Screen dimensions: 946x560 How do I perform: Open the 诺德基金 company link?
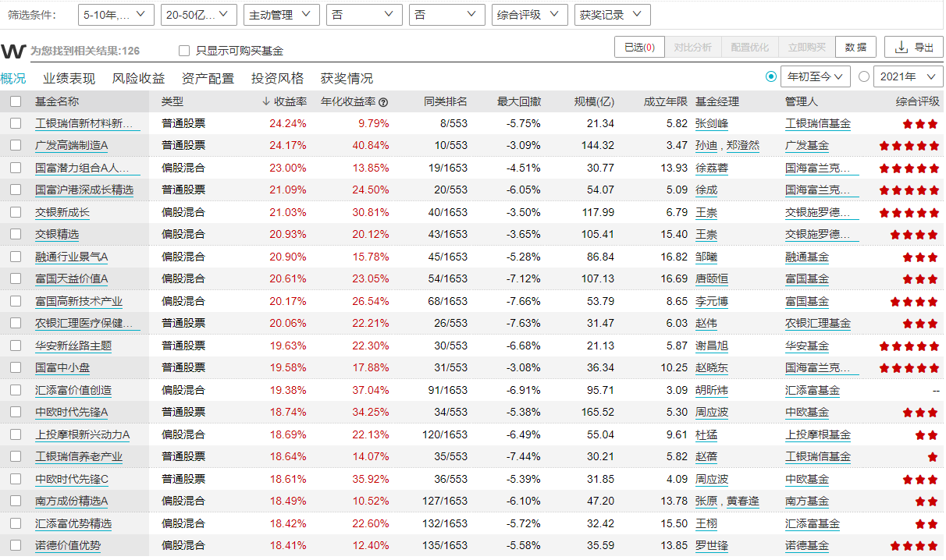[807, 546]
